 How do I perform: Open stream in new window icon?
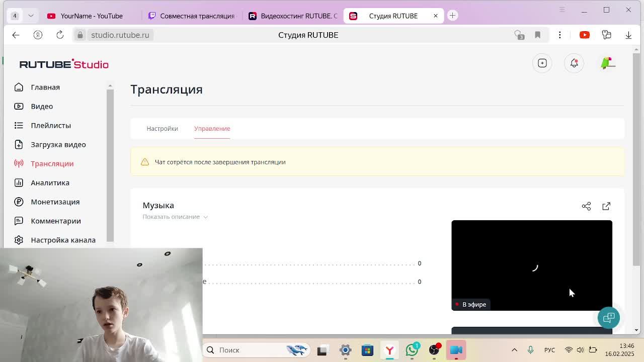pos(606,206)
